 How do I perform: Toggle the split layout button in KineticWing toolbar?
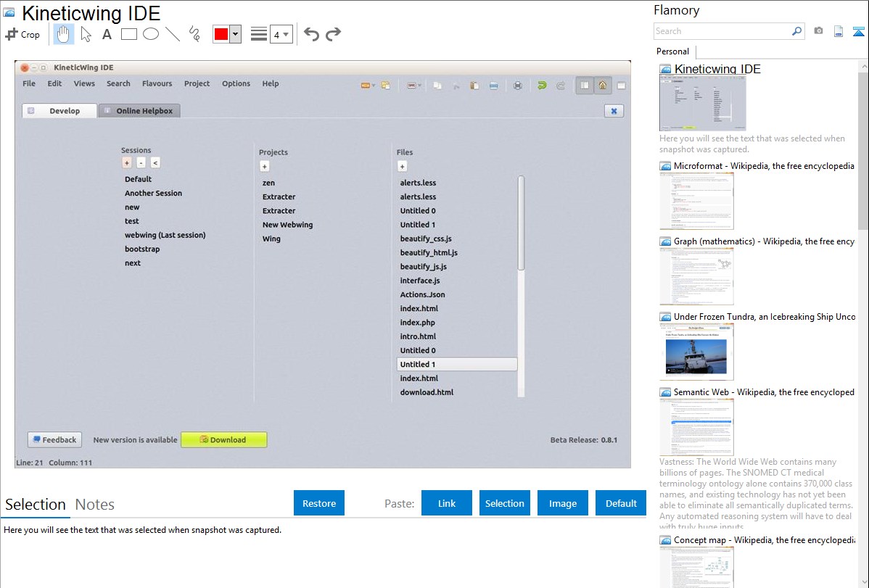coord(584,86)
